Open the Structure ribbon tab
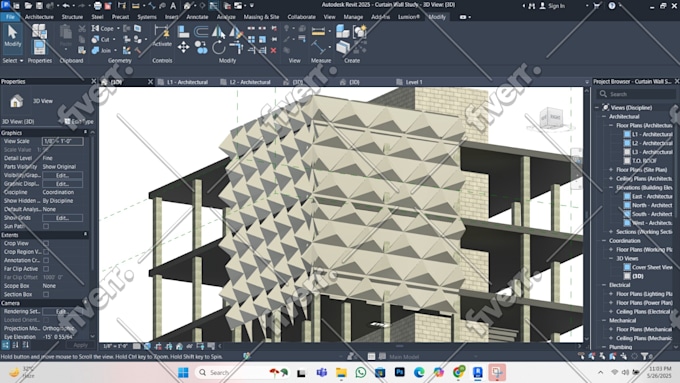 72,17
